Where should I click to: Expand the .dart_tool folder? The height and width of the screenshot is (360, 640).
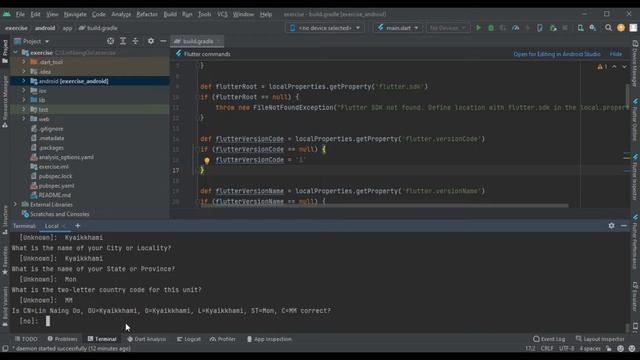click(x=24, y=62)
